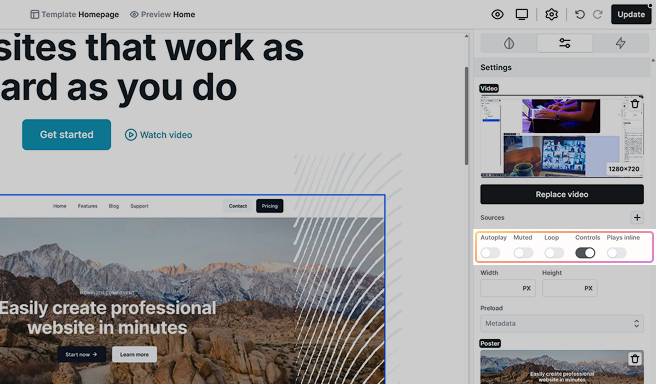
Task: Enable the Loop toggle
Action: 554,253
